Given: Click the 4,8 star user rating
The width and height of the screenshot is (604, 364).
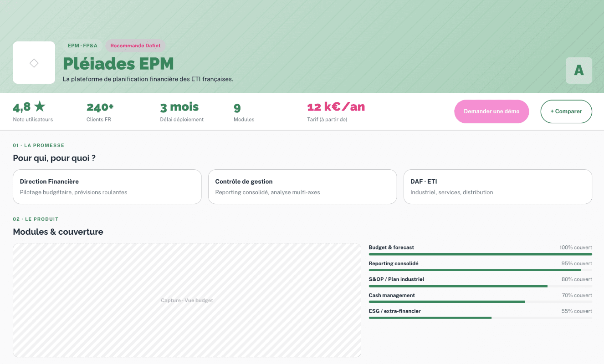Looking at the screenshot, I should 29,107.
